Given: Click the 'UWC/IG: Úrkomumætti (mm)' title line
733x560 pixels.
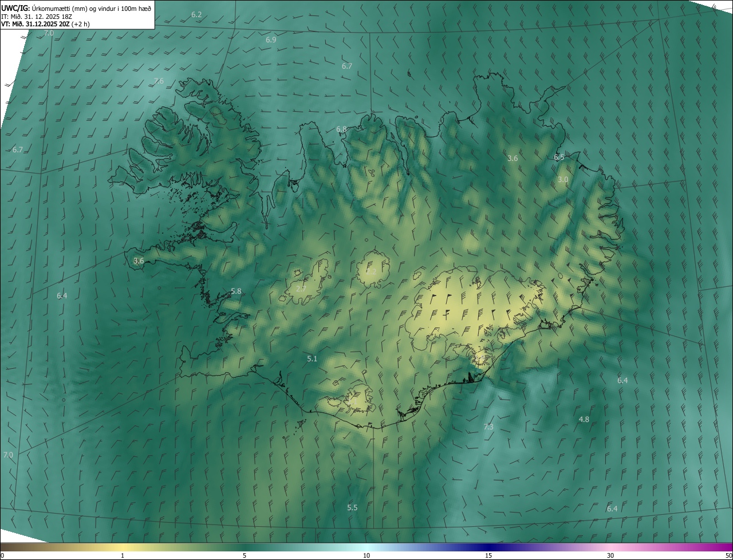Looking at the screenshot, I should point(77,7).
